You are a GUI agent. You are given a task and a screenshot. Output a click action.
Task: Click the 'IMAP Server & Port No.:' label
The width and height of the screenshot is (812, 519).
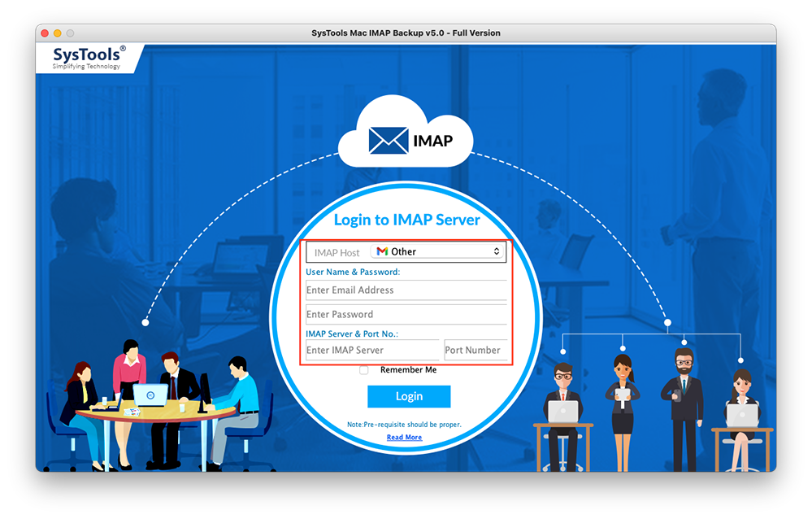tap(352, 334)
